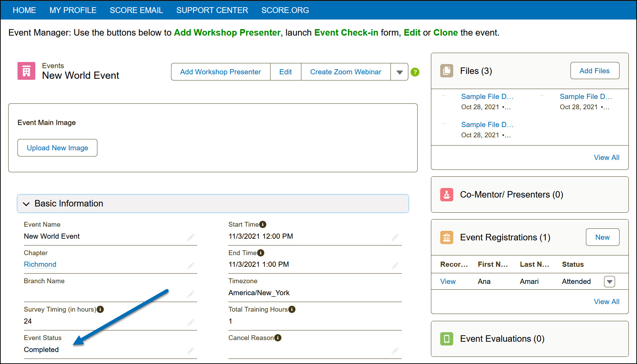Click info icon beside Survey Timing
The width and height of the screenshot is (637, 364).
tap(100, 309)
